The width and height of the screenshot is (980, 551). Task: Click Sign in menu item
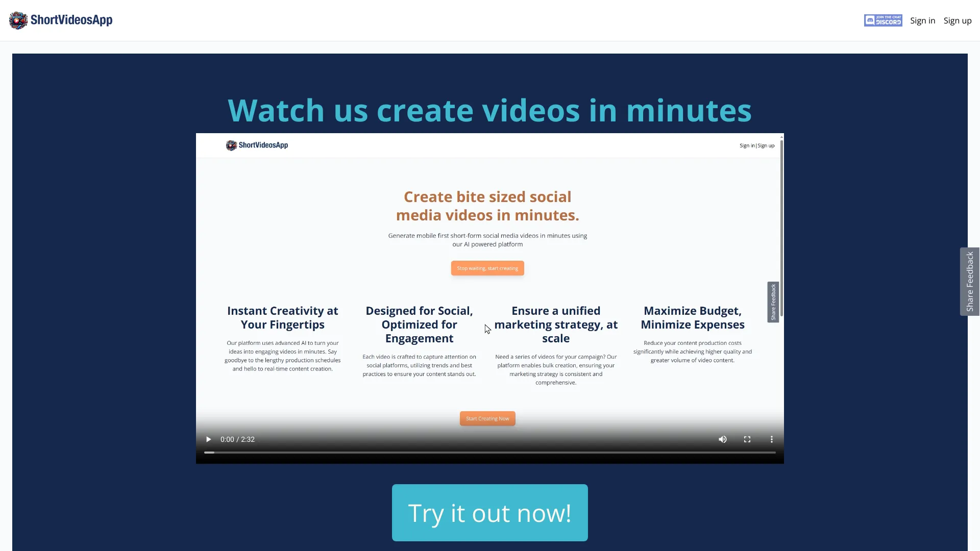922,20
